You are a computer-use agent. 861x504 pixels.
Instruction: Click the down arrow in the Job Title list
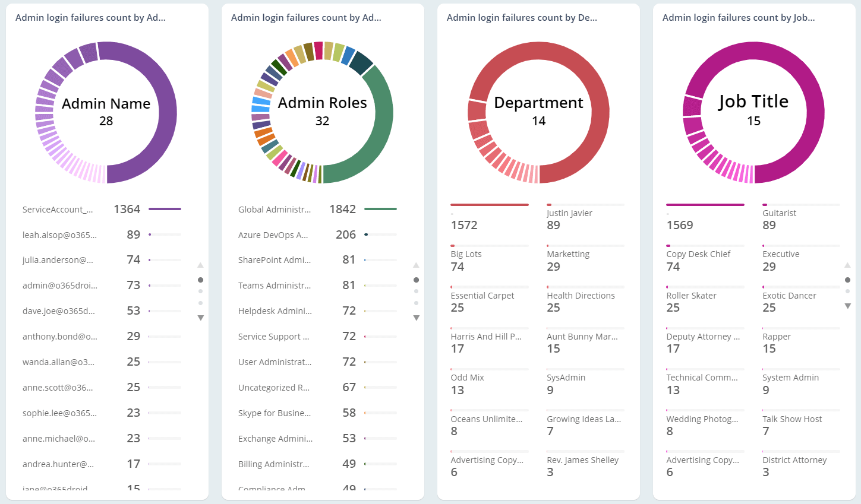pos(847,306)
